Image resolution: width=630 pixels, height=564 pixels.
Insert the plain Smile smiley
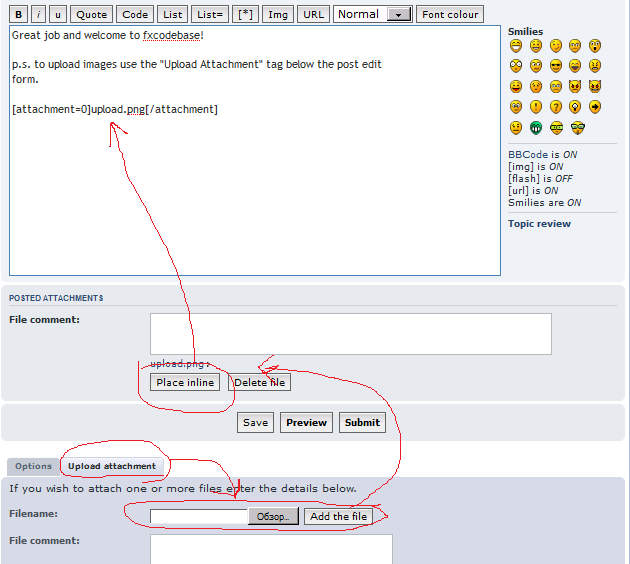coord(536,46)
